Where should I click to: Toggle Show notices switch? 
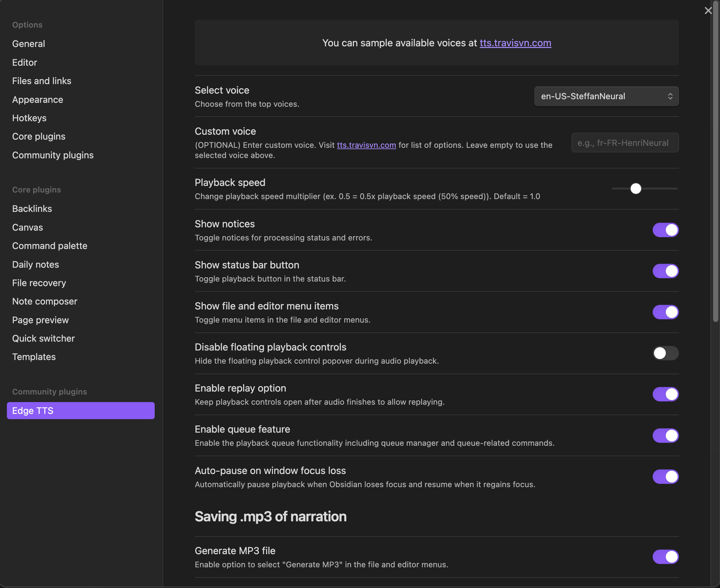point(665,230)
